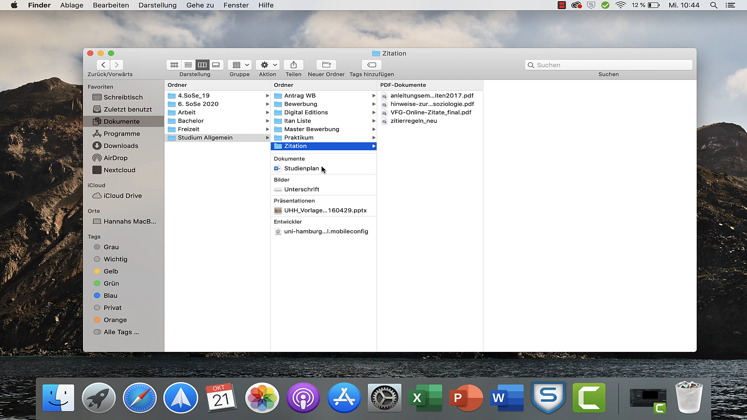Open the Aktion gear dropdown menu
The width and height of the screenshot is (747, 420).
coord(267,65)
